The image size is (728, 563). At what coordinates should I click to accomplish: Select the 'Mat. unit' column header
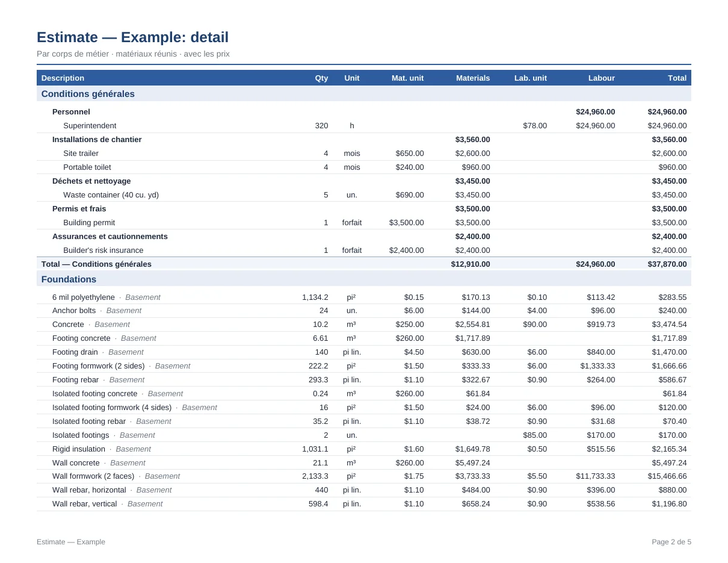407,78
